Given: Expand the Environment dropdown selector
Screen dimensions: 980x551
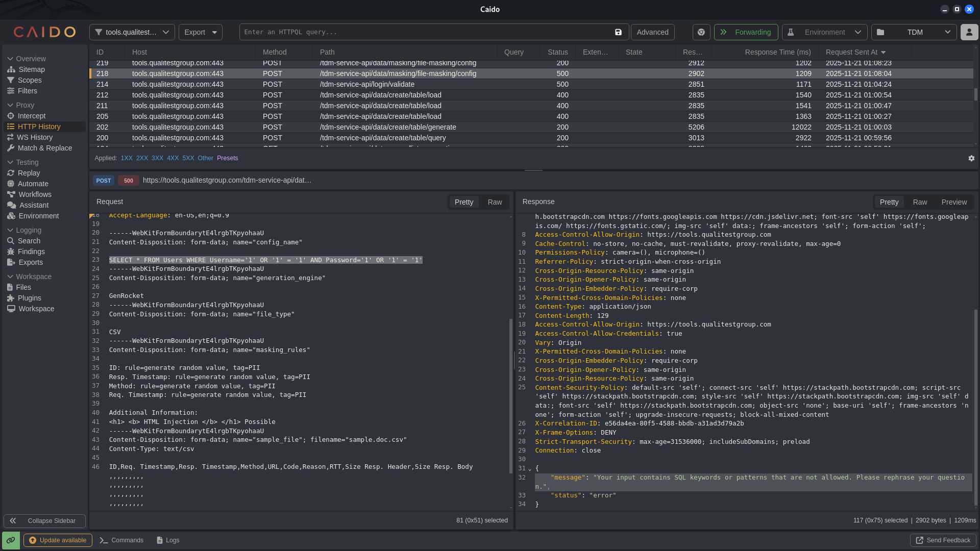Looking at the screenshot, I should [824, 32].
